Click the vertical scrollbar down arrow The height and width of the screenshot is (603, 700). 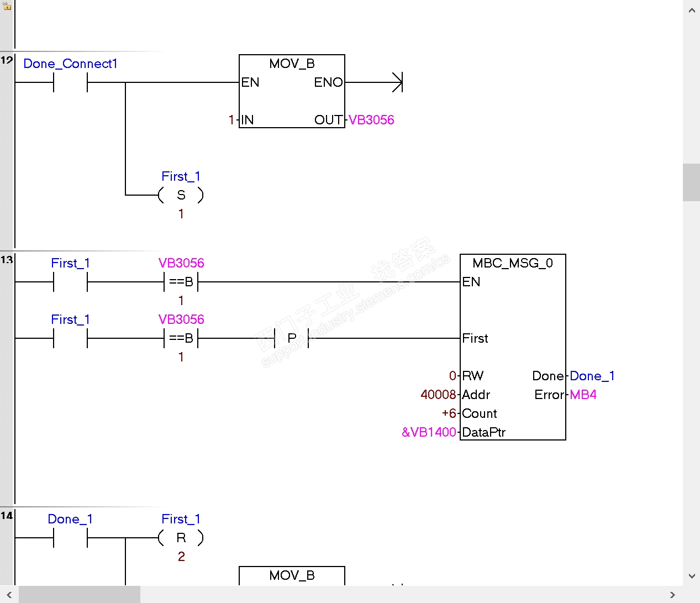tap(692, 576)
